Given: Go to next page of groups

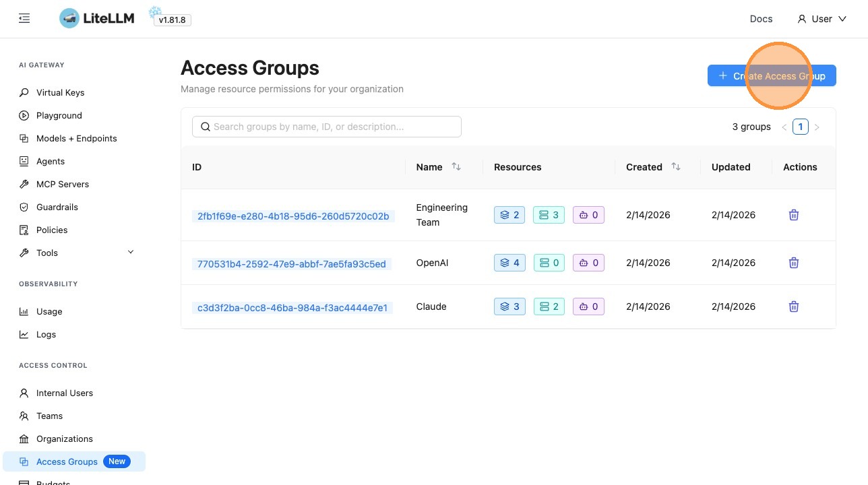Looking at the screenshot, I should (817, 127).
